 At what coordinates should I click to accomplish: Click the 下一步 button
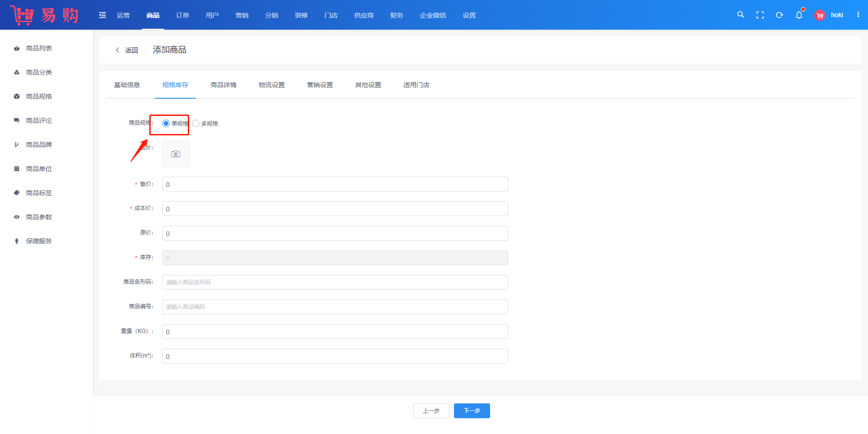[x=472, y=411]
